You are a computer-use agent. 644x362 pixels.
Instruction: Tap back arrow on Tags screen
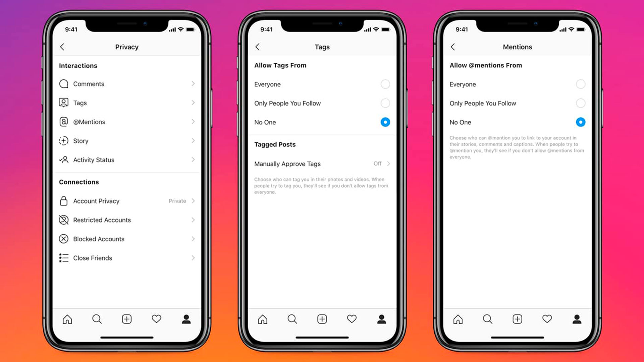pyautogui.click(x=258, y=47)
